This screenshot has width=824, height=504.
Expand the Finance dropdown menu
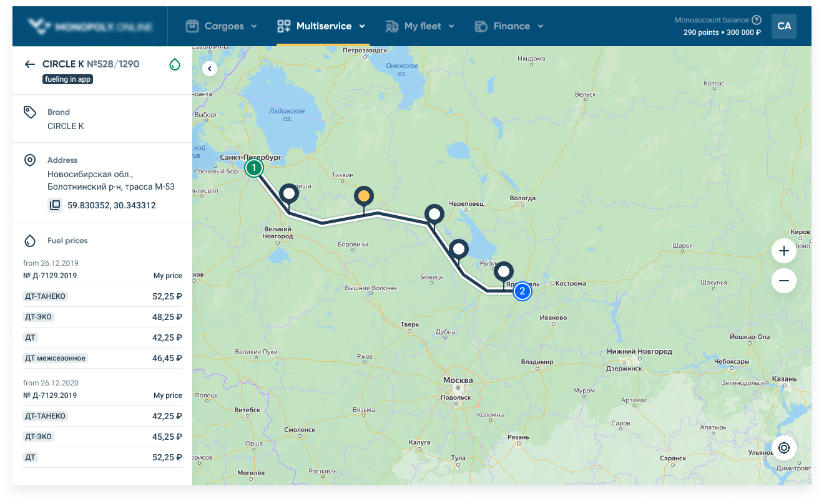[x=509, y=26]
